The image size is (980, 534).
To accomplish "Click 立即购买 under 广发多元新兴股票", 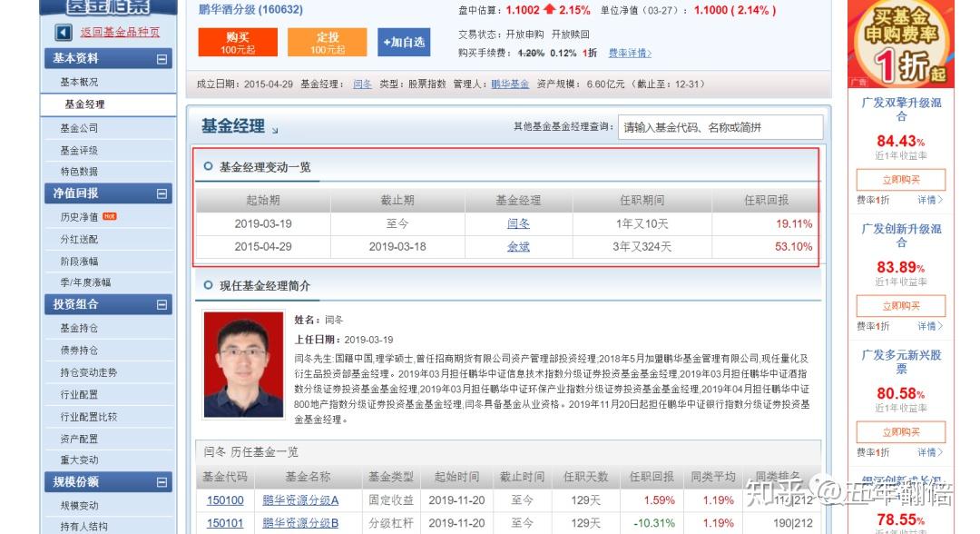I will (x=901, y=432).
